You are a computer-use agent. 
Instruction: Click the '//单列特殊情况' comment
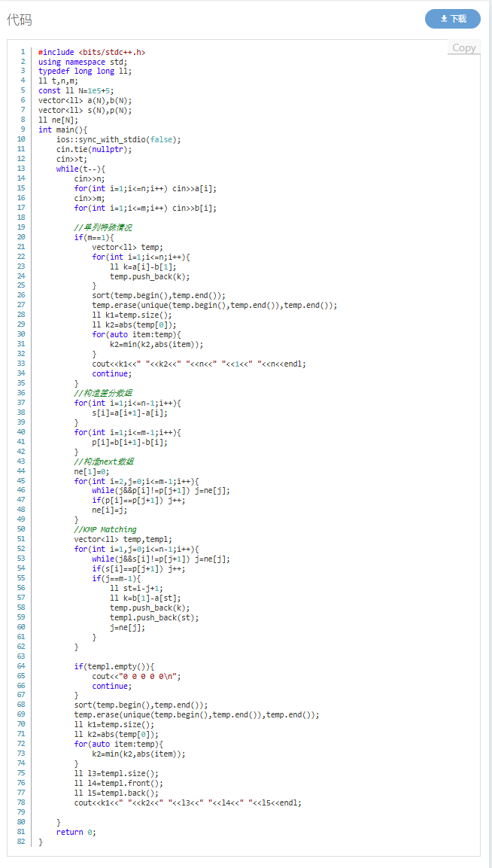[x=103, y=227]
